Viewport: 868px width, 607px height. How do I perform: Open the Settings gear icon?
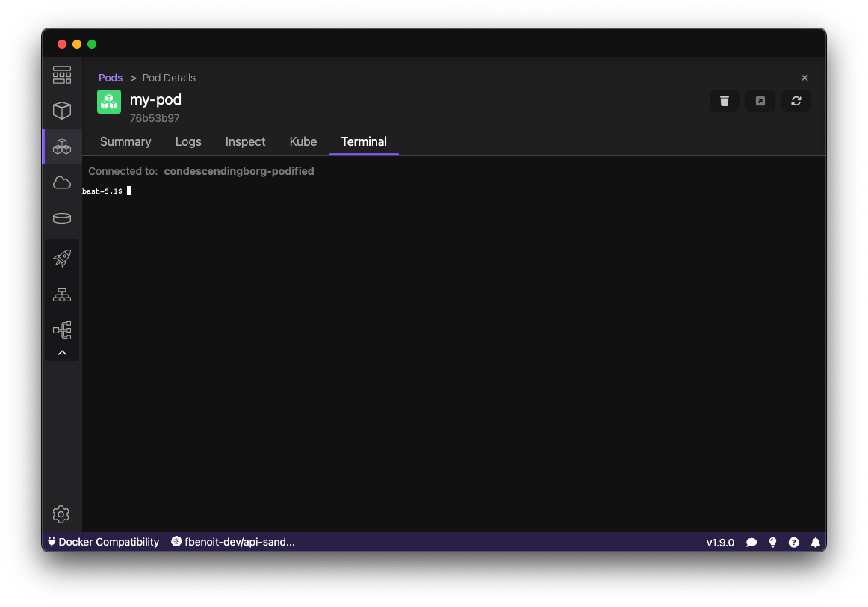(62, 514)
